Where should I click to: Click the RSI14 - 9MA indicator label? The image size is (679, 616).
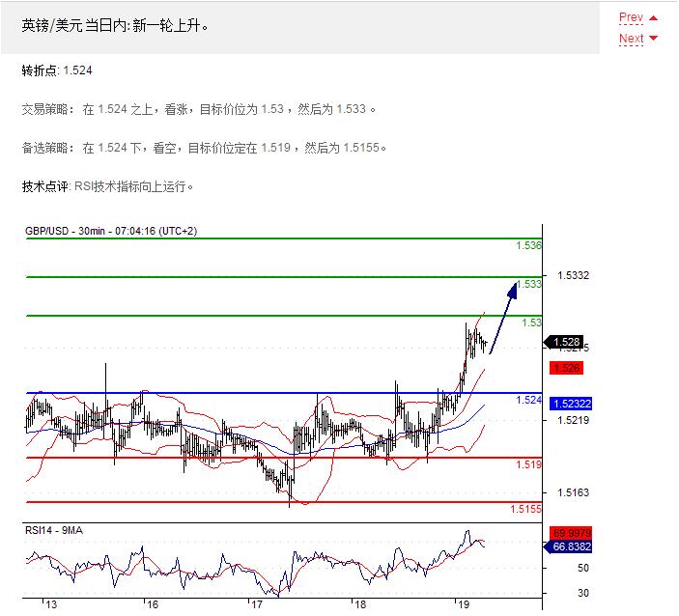click(x=54, y=530)
